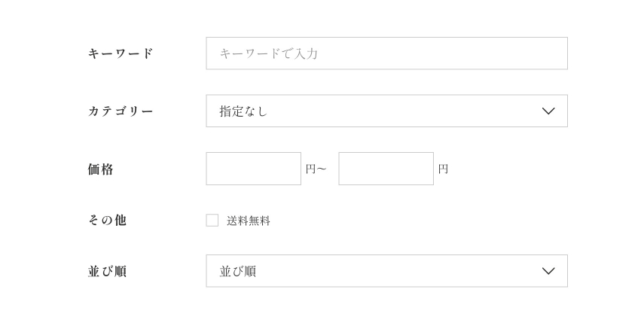
Task: Click the chevron arrow in カテゴリー dropdown
Action: [x=548, y=111]
